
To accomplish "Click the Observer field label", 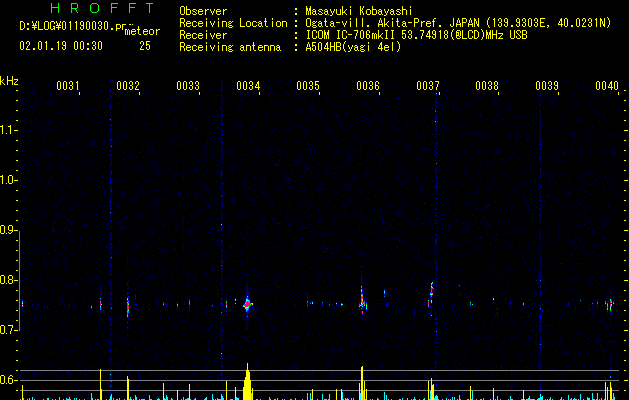I will click(203, 11).
